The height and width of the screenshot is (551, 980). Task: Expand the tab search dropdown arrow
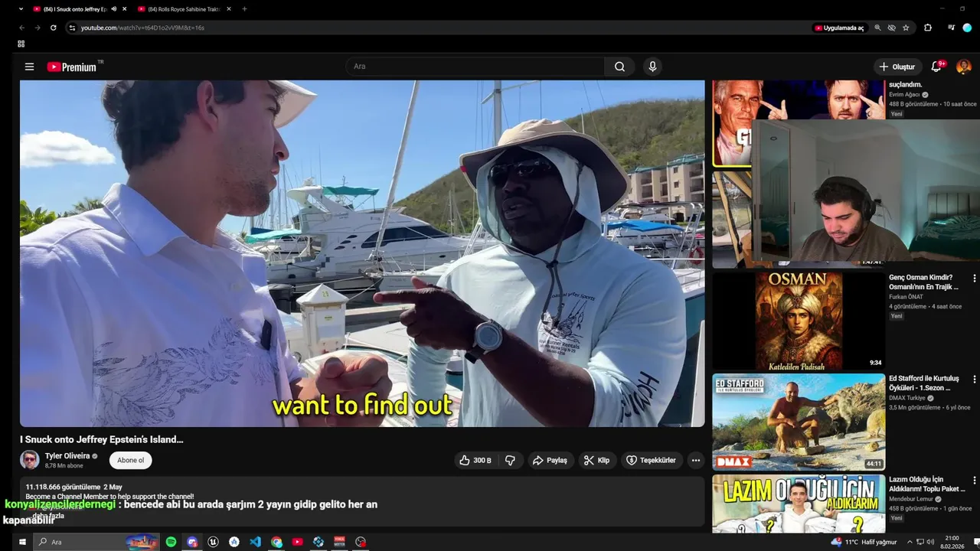(x=21, y=9)
